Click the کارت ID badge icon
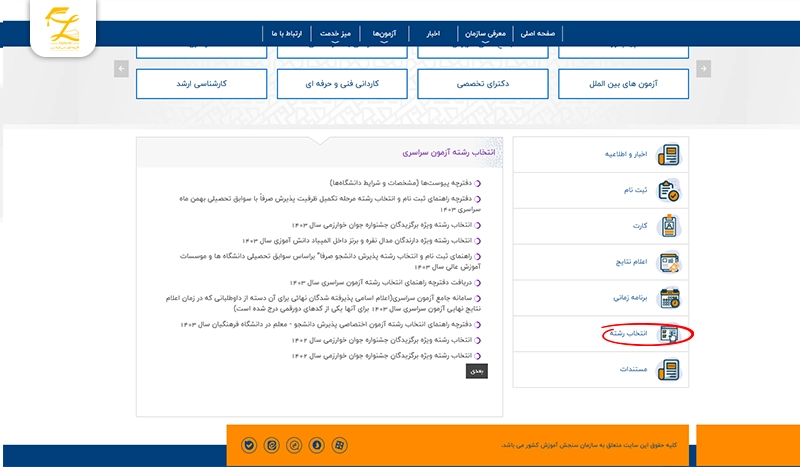The height and width of the screenshot is (467, 800). click(669, 226)
